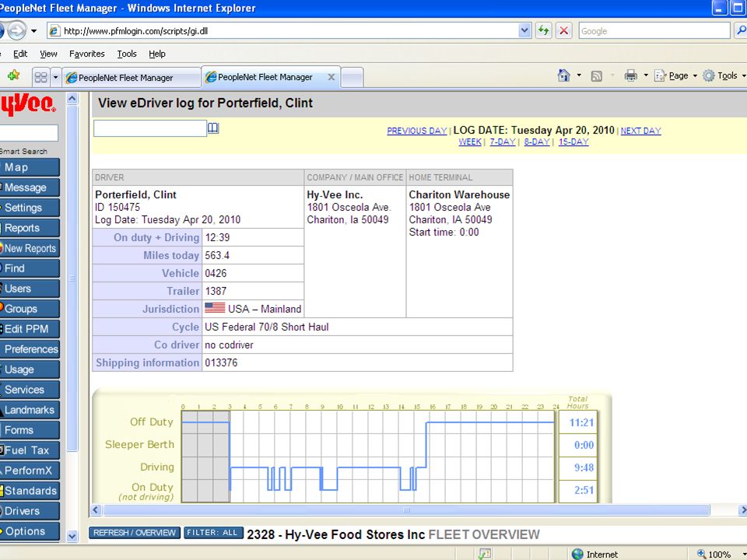Image resolution: width=747 pixels, height=560 pixels.
Task: Click the horizontal scrollbar thumb
Action: tap(406, 510)
